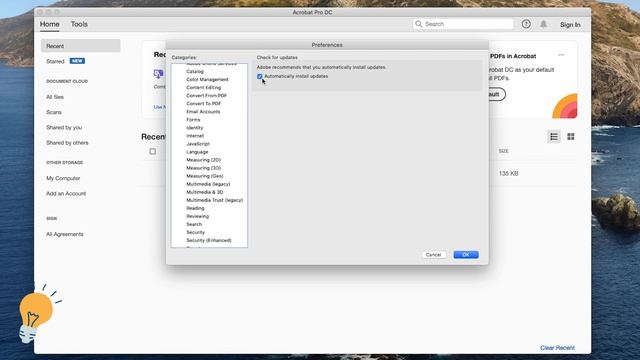Select Email Accounts category

pyautogui.click(x=203, y=111)
